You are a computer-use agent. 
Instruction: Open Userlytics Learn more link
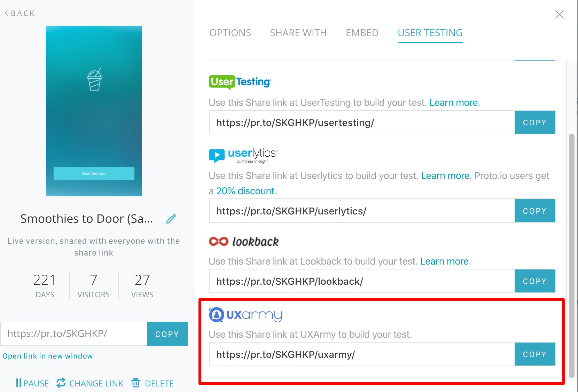pos(445,176)
